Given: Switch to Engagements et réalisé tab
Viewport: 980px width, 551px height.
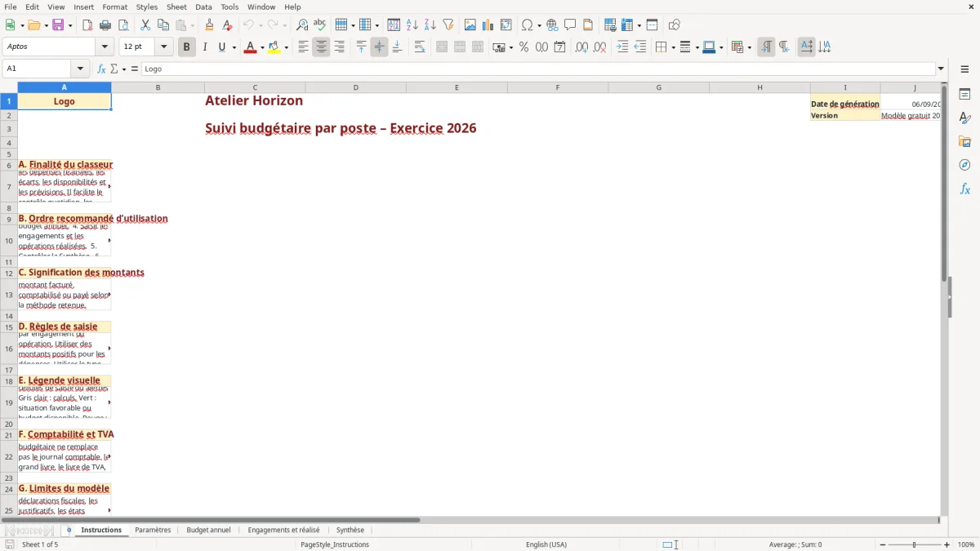Looking at the screenshot, I should 283,530.
